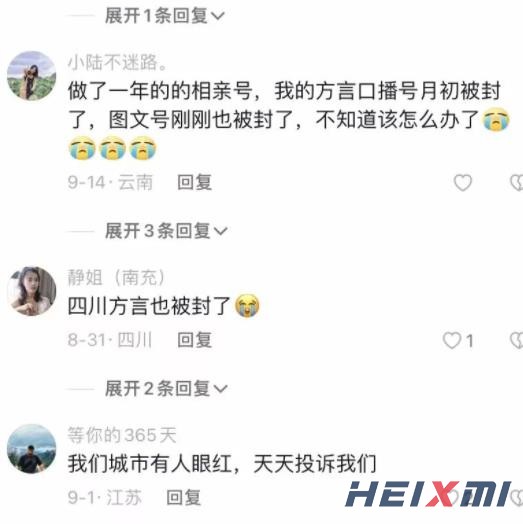Screen dimensions: 523x524
Task: Click the chevron beside 展开3条回复
Action: (x=220, y=231)
